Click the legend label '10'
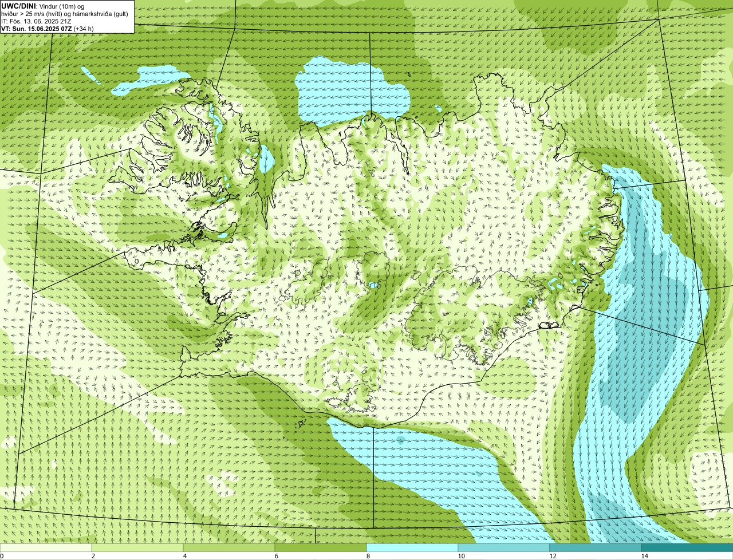The height and width of the screenshot is (560, 733). point(461,556)
